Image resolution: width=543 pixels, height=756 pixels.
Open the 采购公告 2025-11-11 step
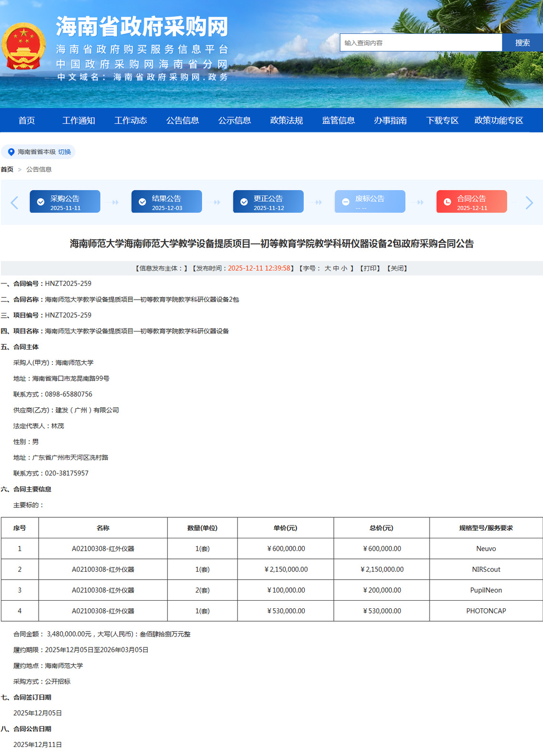65,202
